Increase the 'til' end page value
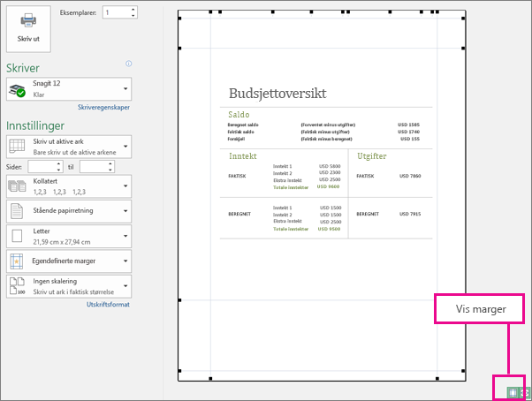Viewport: 532px width, 401px height. 110,163
